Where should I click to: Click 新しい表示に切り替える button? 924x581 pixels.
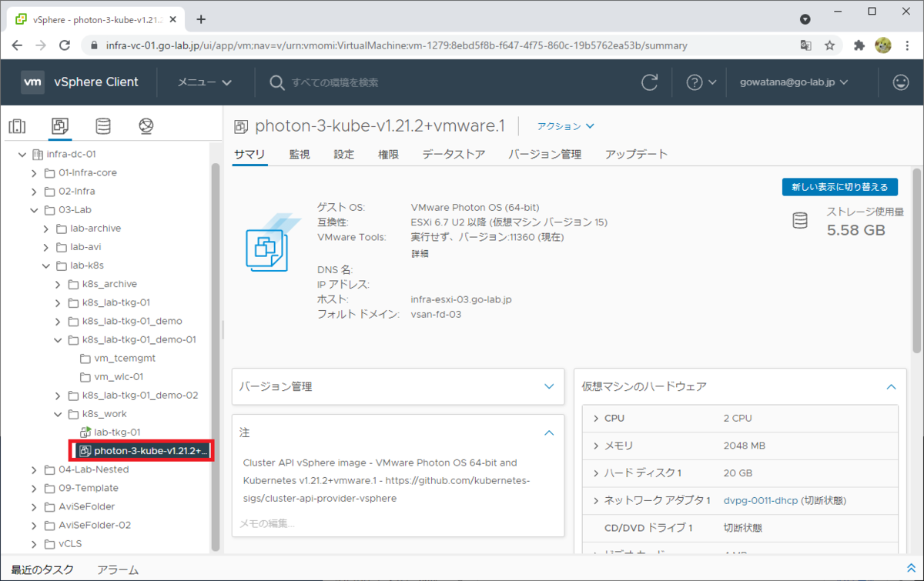(840, 187)
